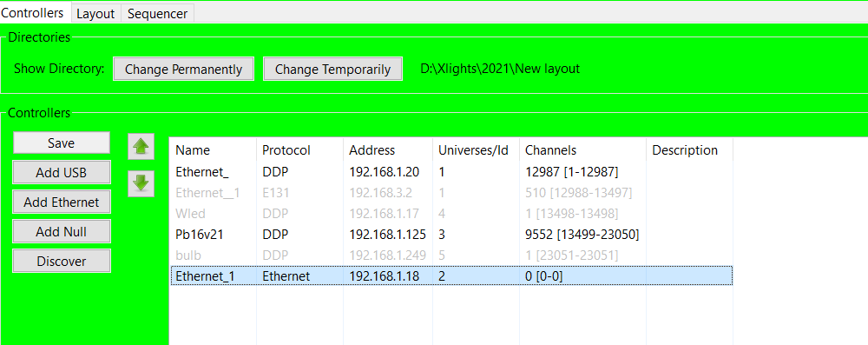Select the Wled controller row
868x345 pixels.
tap(451, 214)
